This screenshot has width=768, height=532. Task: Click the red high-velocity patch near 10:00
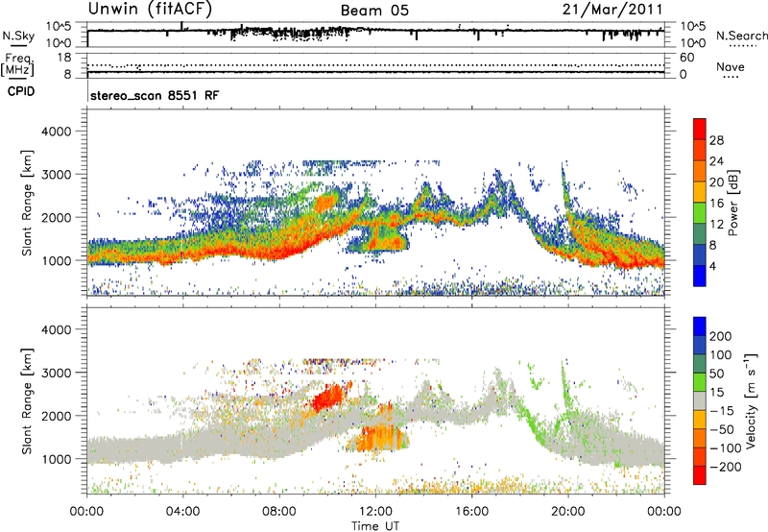328,398
